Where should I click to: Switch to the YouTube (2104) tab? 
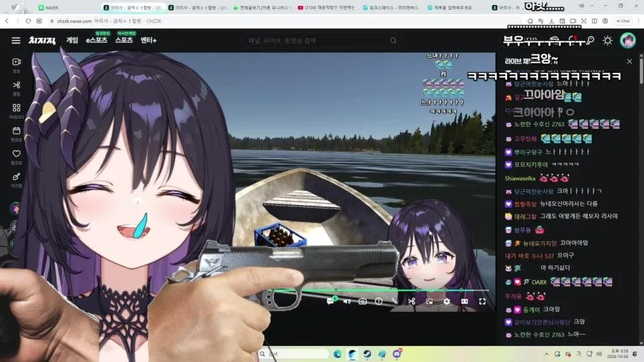(327, 7)
